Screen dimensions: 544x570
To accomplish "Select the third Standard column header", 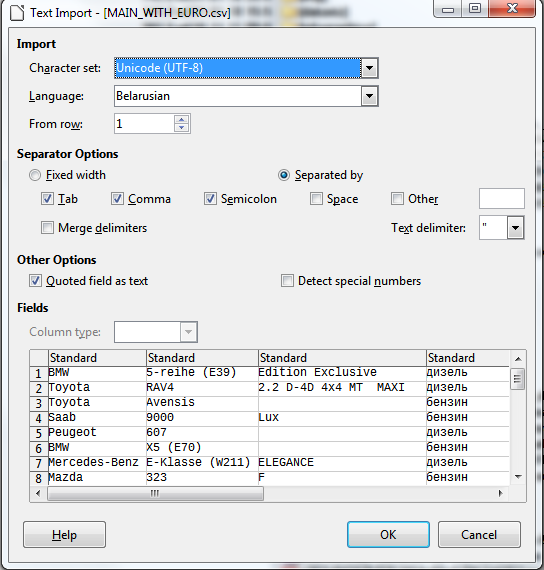I will pyautogui.click(x=342, y=358).
